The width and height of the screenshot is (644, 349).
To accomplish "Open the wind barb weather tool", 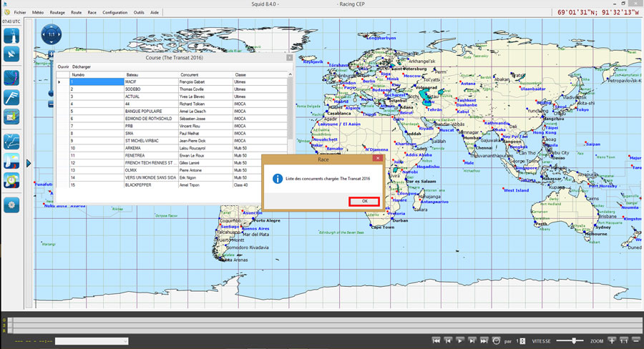I will pos(11,97).
